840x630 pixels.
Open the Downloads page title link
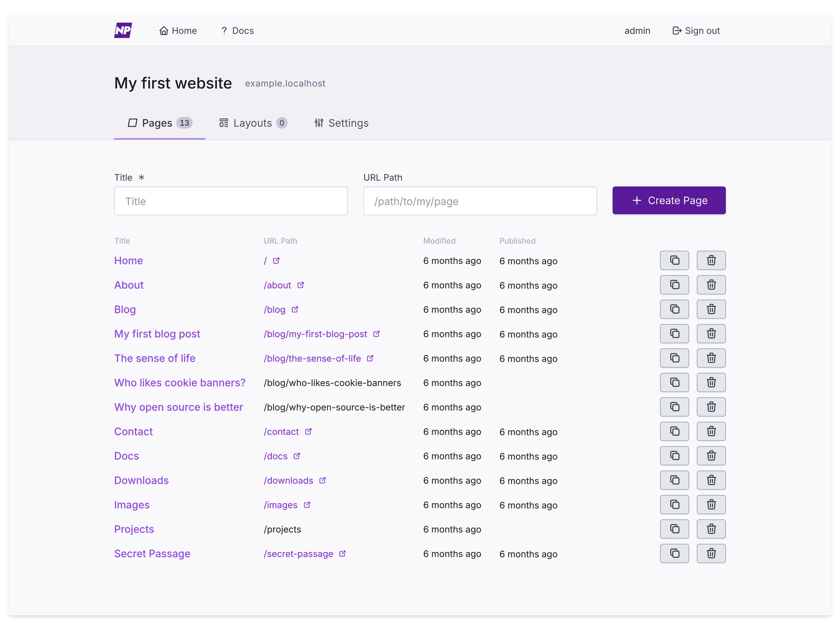141,480
